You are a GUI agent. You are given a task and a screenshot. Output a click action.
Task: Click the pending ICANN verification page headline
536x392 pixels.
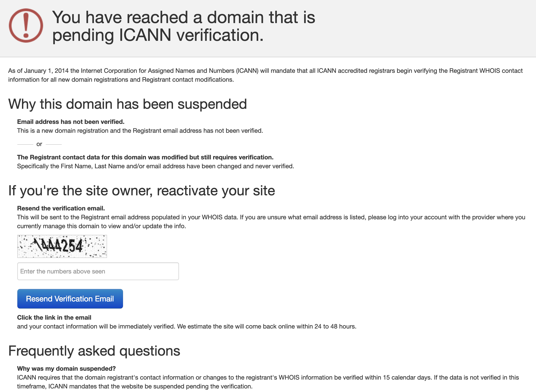click(183, 26)
